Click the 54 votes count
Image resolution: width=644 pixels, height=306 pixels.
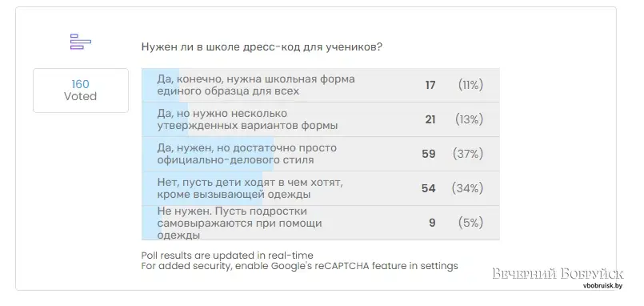point(428,188)
